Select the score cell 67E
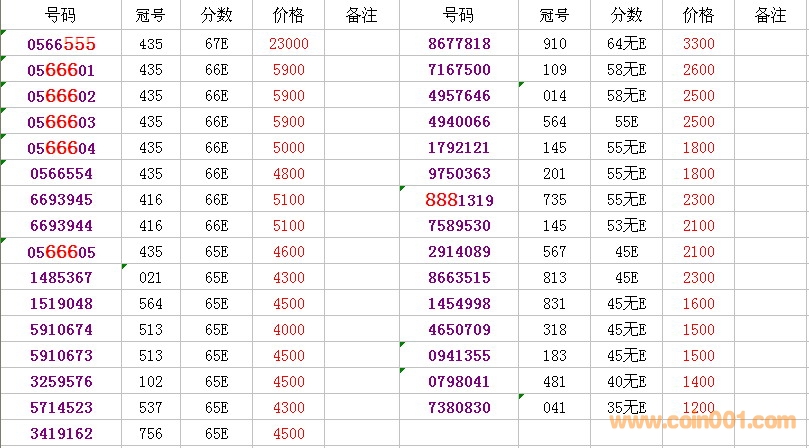 point(216,44)
